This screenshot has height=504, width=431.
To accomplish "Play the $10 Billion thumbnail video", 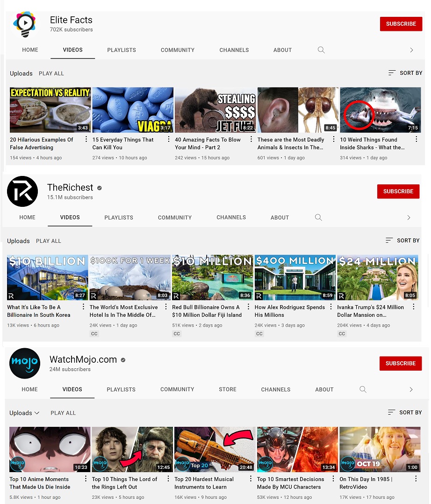I will pos(48,278).
